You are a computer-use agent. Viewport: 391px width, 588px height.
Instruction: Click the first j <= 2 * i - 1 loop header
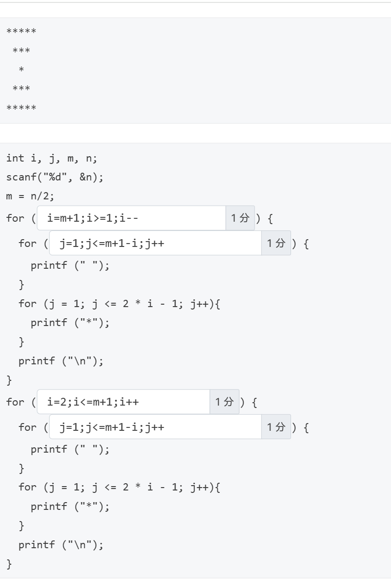pos(119,304)
